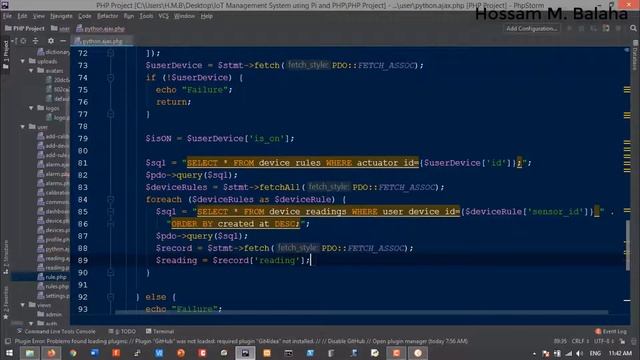640x360 pixels.
Task: Click the project panel settings gear icon
Action: (x=51, y=41)
